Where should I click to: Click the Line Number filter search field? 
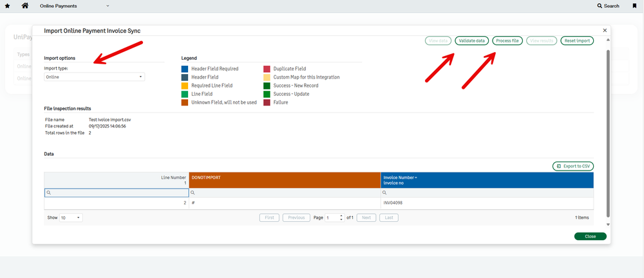click(x=117, y=192)
